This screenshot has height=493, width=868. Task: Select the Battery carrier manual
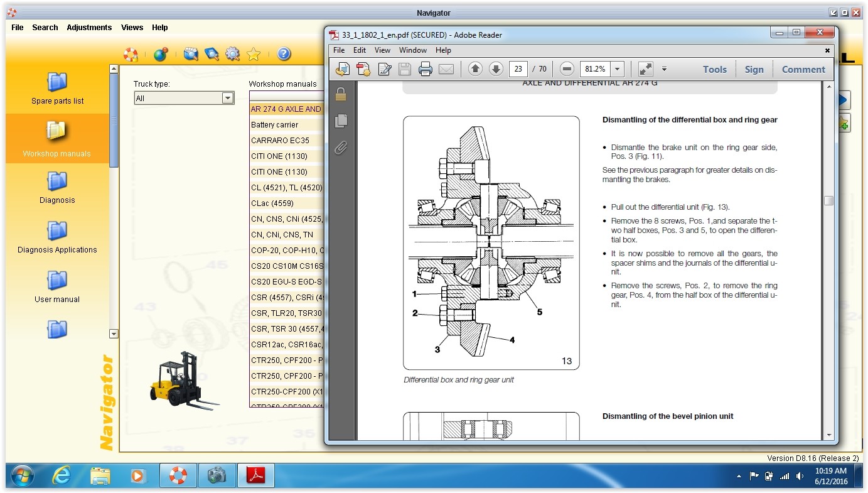click(x=275, y=125)
